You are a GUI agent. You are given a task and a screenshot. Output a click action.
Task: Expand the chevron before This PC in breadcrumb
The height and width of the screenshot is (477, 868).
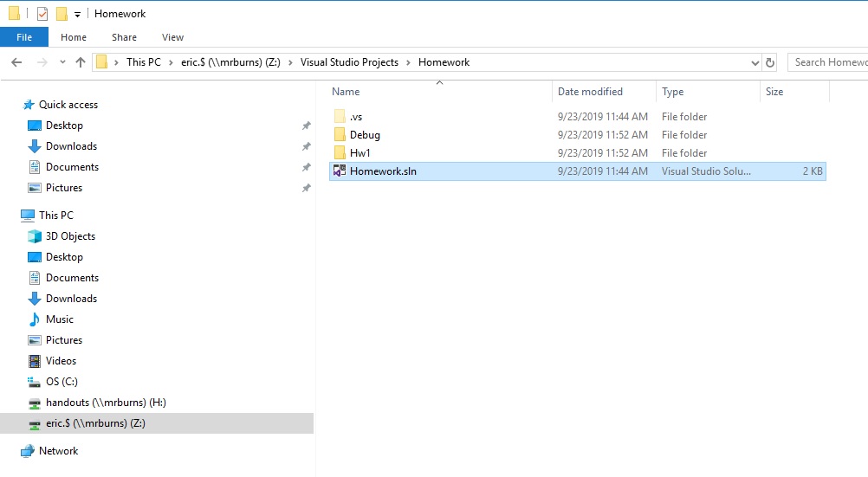point(116,62)
